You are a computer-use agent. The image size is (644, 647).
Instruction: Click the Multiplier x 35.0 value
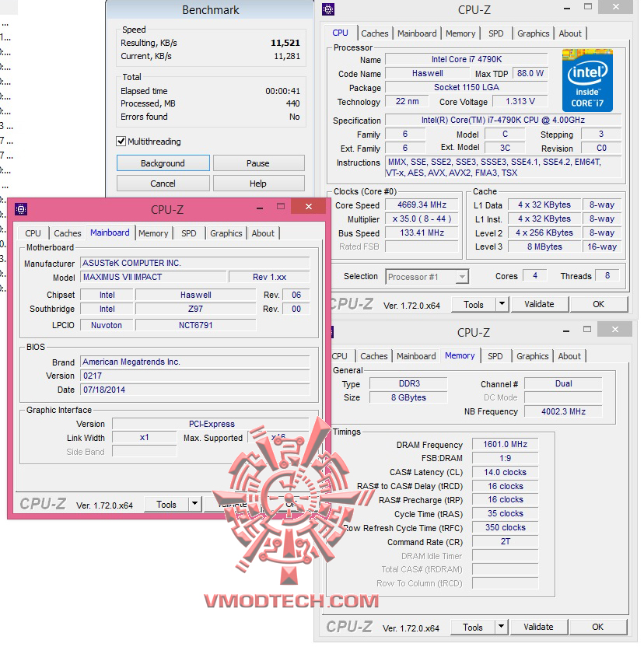[x=422, y=219]
